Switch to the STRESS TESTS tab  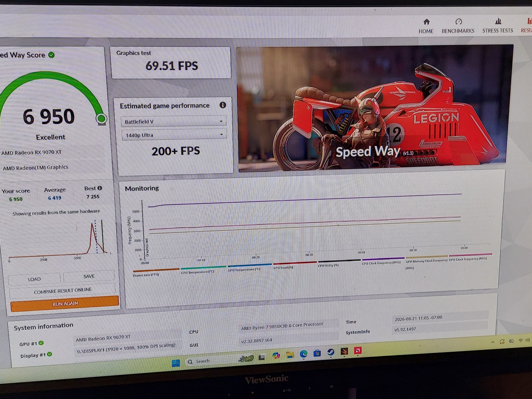[x=497, y=26]
